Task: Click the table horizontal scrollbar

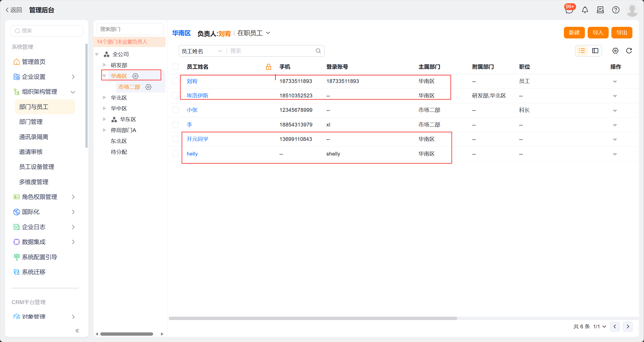Action: tap(313, 318)
